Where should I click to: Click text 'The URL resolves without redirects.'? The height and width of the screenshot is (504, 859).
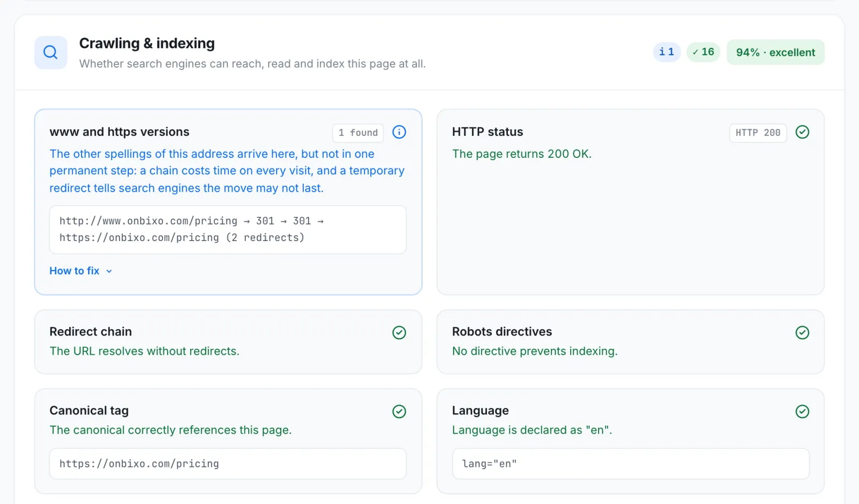[144, 351]
